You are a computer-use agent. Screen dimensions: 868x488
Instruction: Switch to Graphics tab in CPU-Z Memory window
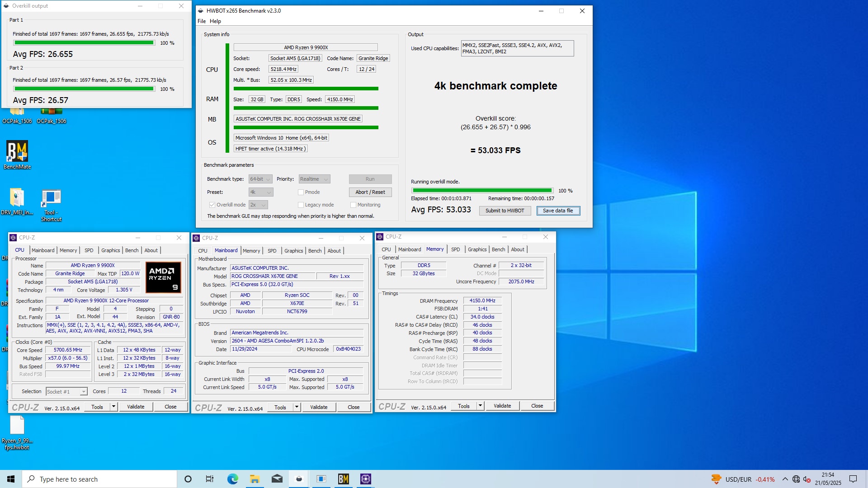click(477, 249)
